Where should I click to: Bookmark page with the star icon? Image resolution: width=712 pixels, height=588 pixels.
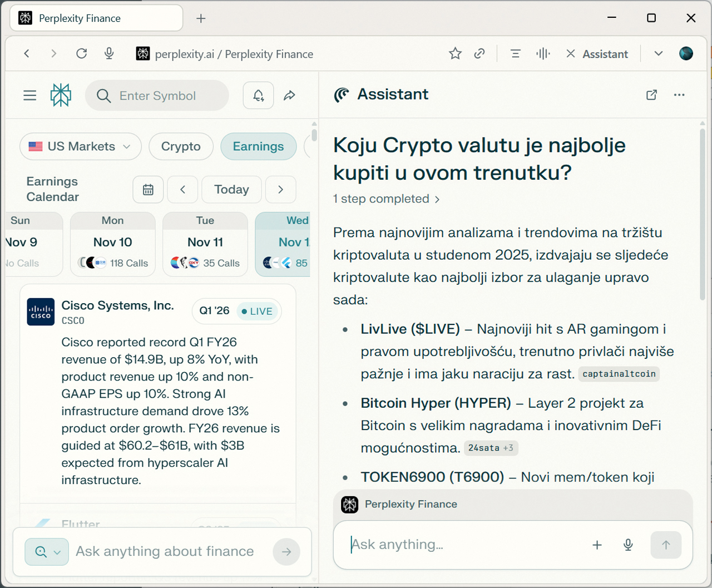point(455,53)
